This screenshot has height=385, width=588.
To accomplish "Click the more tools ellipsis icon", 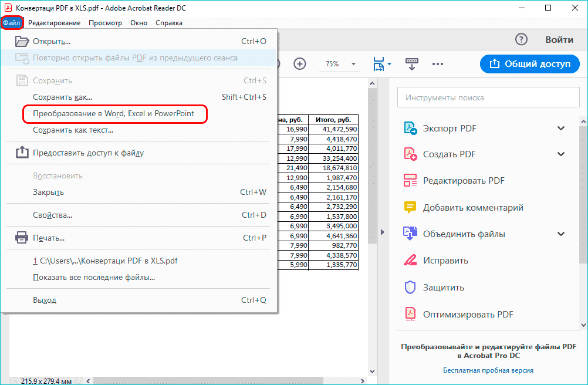I will [437, 64].
